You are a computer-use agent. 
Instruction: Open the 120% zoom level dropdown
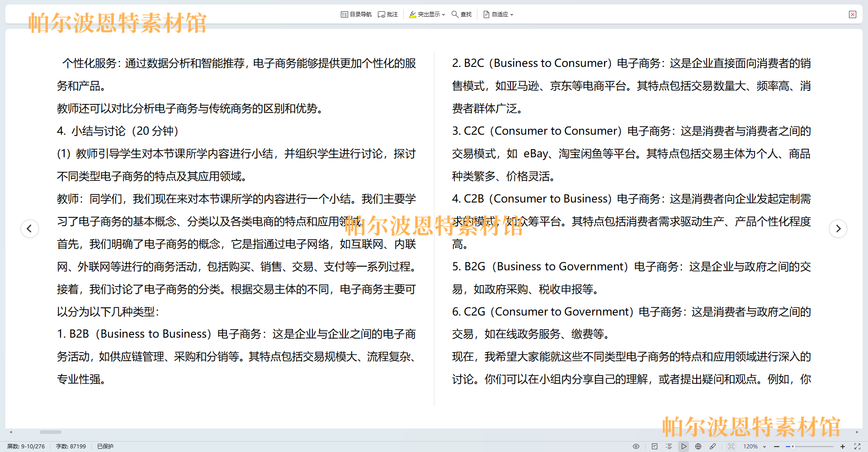[x=755, y=446]
